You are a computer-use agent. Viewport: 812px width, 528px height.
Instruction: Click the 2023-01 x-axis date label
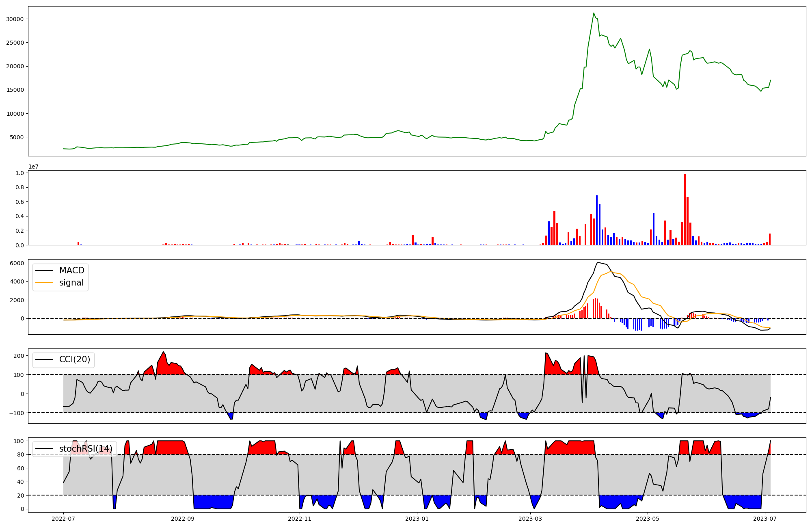coord(417,519)
